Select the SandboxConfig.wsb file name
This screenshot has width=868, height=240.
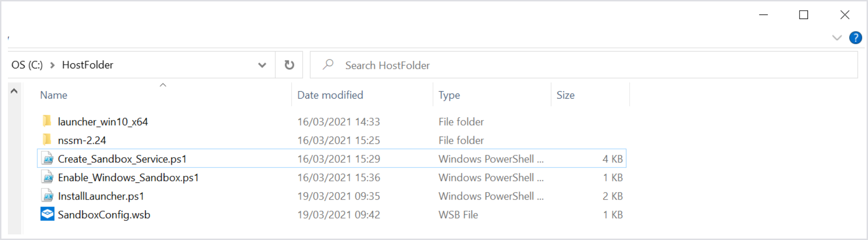click(104, 214)
